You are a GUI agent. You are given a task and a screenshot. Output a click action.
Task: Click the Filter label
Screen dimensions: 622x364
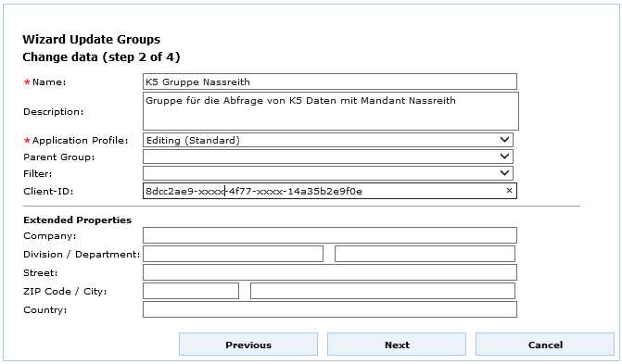[x=38, y=174]
